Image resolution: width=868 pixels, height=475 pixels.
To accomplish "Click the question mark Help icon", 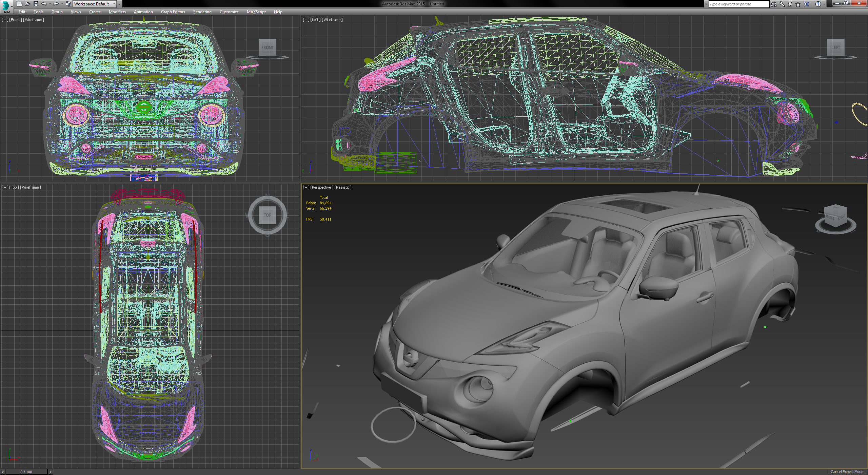I will [818, 4].
